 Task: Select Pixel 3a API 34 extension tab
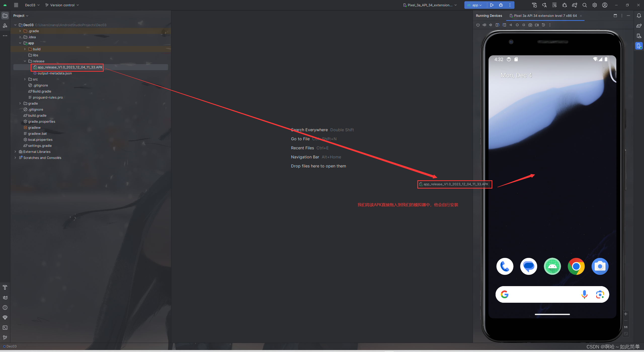coord(543,16)
